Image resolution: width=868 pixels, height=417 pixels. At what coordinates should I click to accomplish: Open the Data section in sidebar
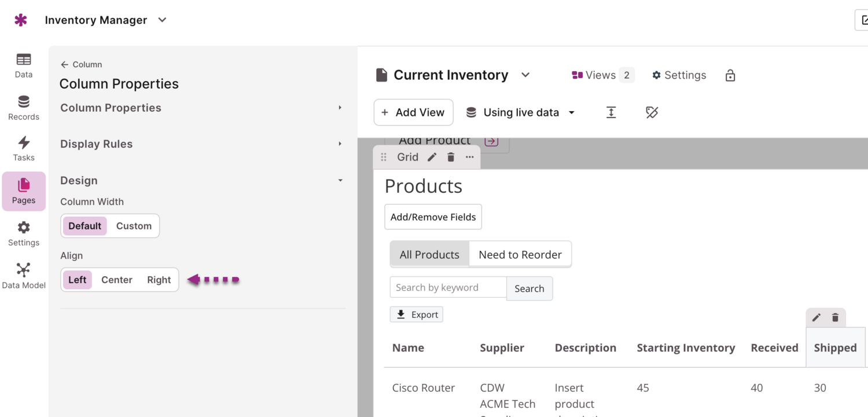click(24, 65)
